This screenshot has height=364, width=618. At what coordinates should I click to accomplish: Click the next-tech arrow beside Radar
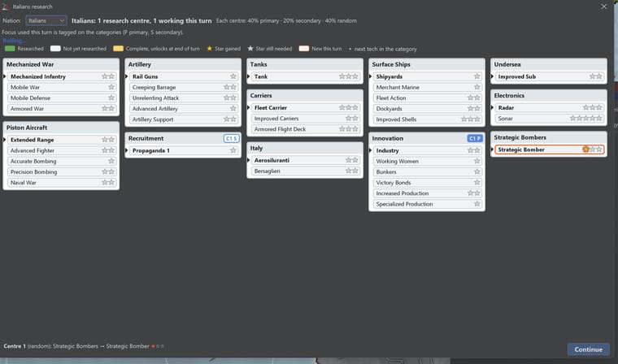[492, 107]
